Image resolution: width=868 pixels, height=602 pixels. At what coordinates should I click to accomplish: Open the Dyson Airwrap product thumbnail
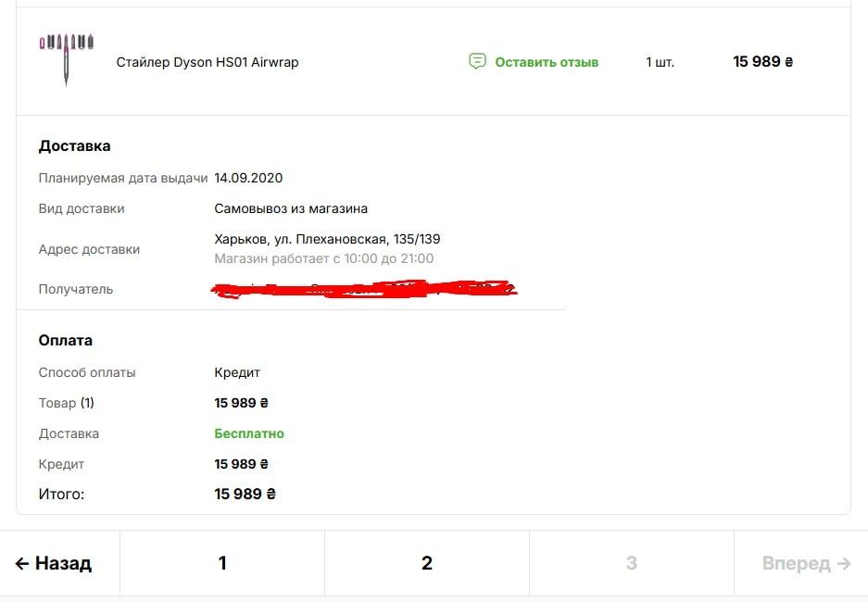67,59
